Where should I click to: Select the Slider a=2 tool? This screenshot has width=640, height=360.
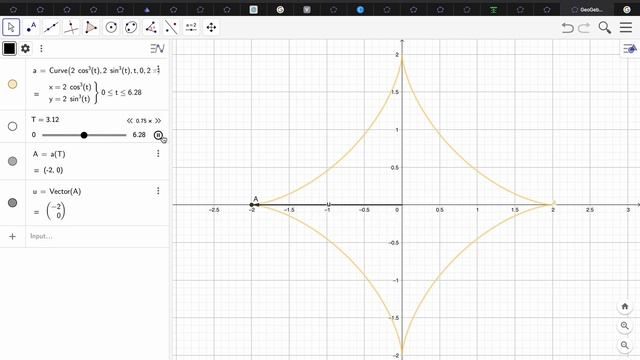191,27
